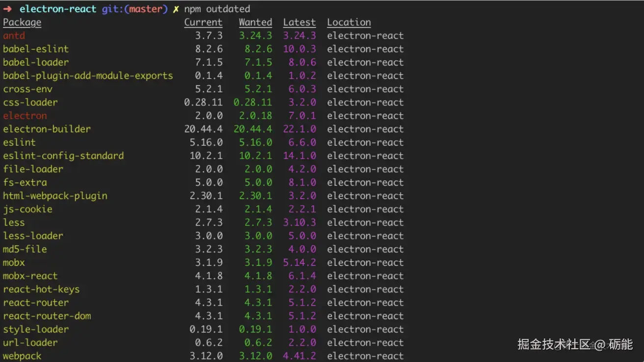The height and width of the screenshot is (362, 644).
Task: Select the 'react-router' package name
Action: pos(36,303)
